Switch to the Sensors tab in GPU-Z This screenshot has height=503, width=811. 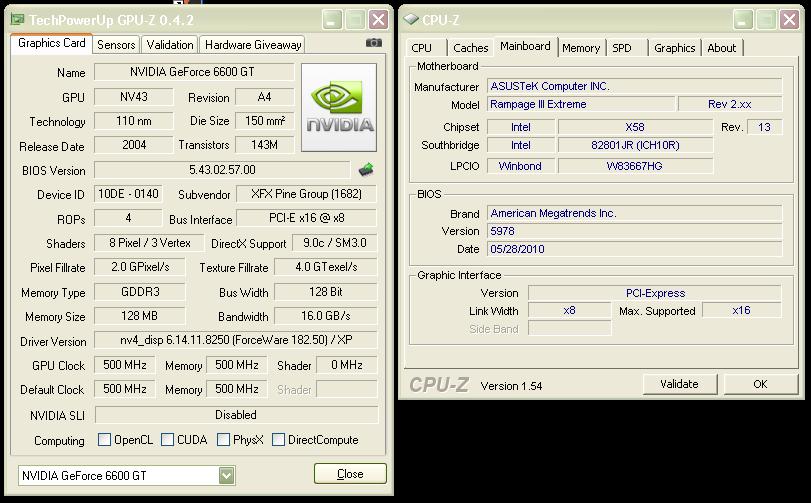[x=116, y=44]
